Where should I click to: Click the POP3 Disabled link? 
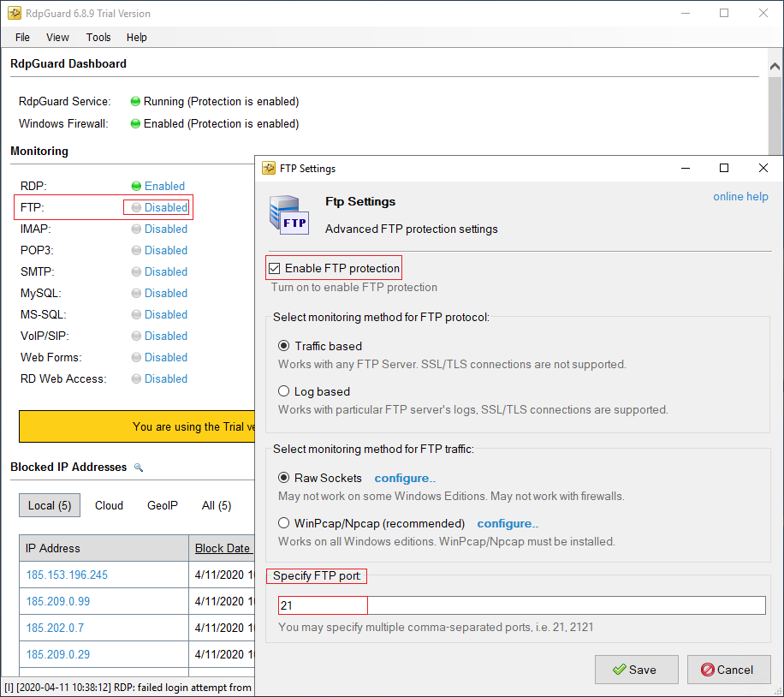(166, 251)
